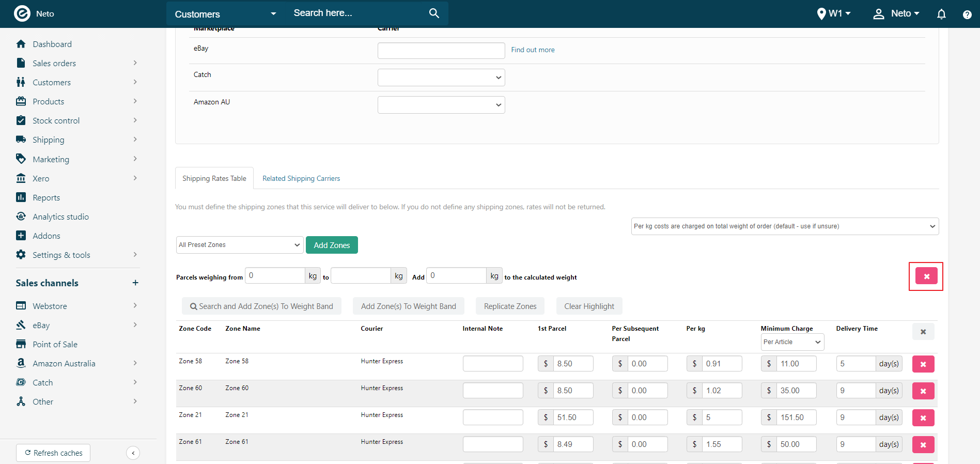Remove the Zone 58 rate row
Screen dimensions: 980x464
pyautogui.click(x=923, y=364)
